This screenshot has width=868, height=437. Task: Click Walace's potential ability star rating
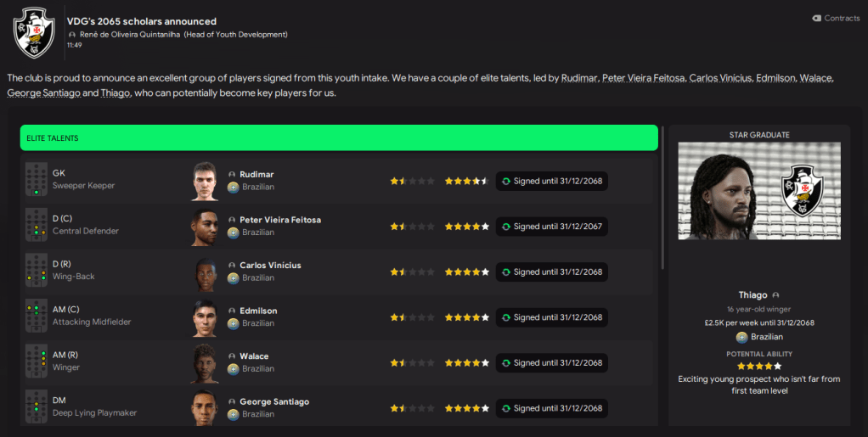click(466, 362)
